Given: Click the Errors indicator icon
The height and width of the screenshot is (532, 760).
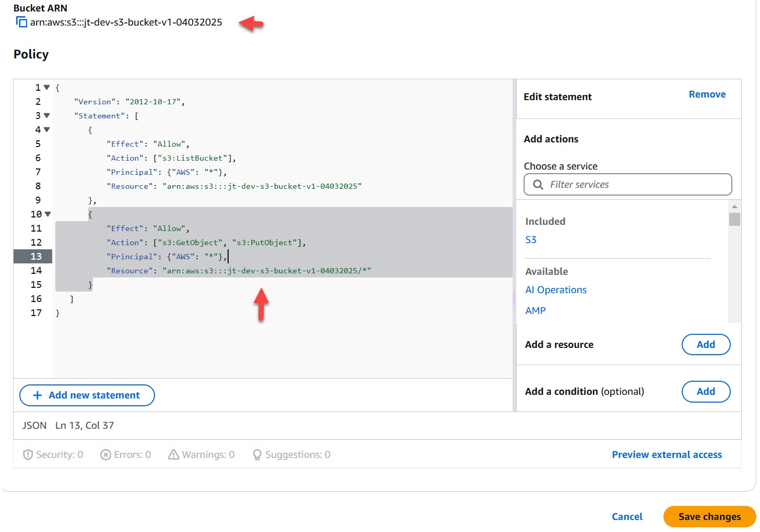Looking at the screenshot, I should [105, 454].
